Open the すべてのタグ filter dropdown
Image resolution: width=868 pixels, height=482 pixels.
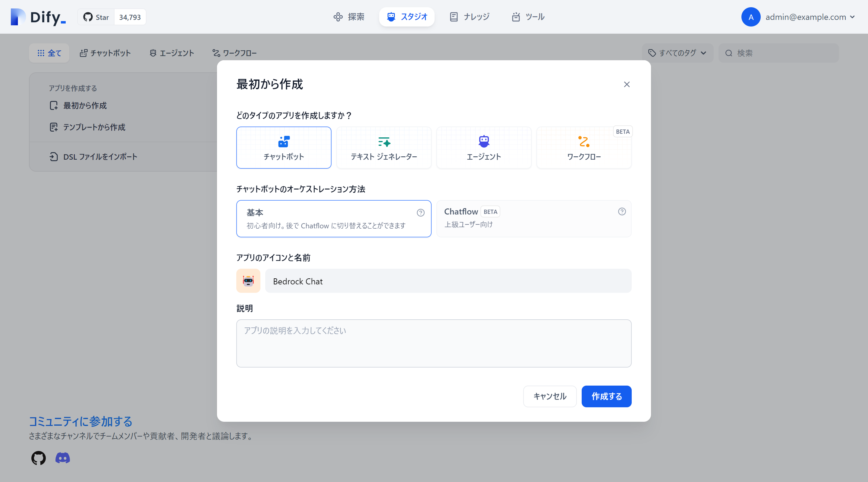(677, 53)
